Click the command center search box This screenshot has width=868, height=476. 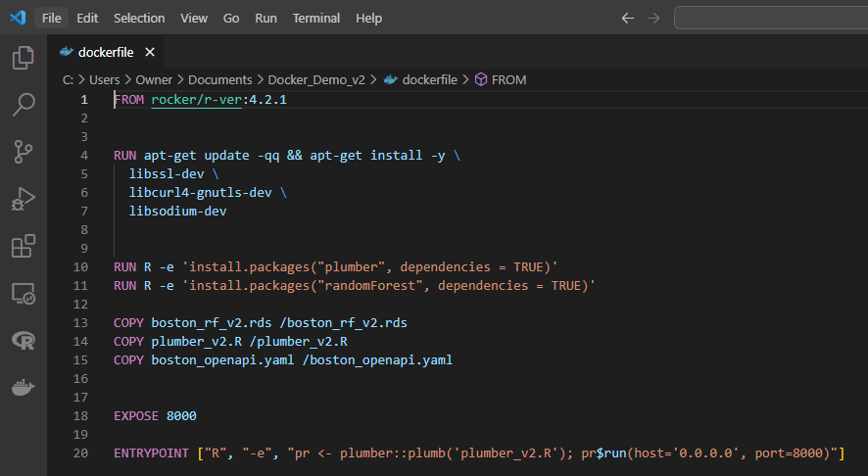770,18
